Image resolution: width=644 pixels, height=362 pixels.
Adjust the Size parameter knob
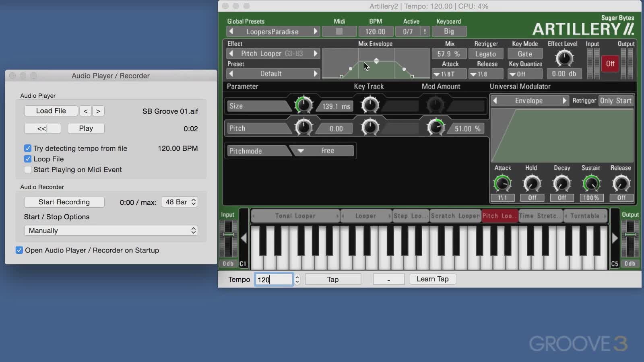coord(304,105)
